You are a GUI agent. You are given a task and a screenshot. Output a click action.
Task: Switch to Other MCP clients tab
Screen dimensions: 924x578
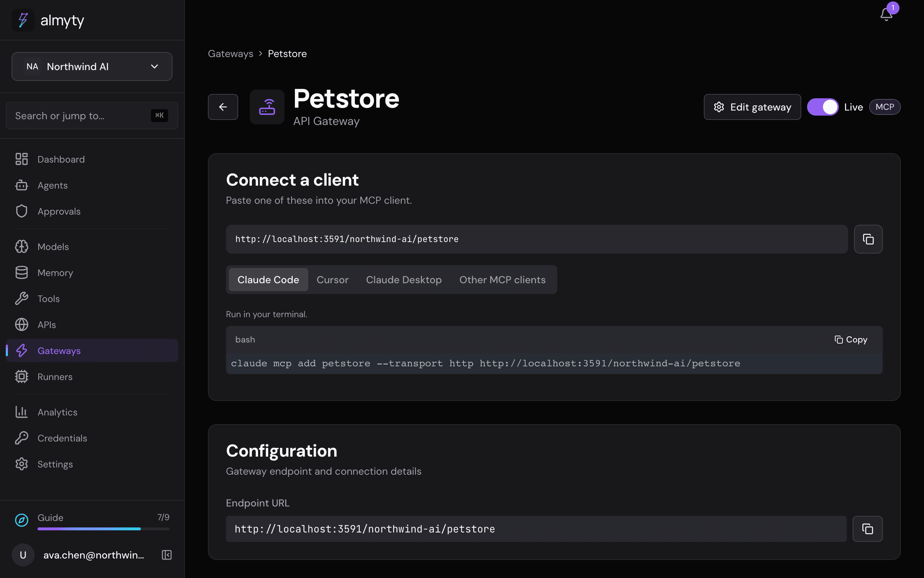502,280
